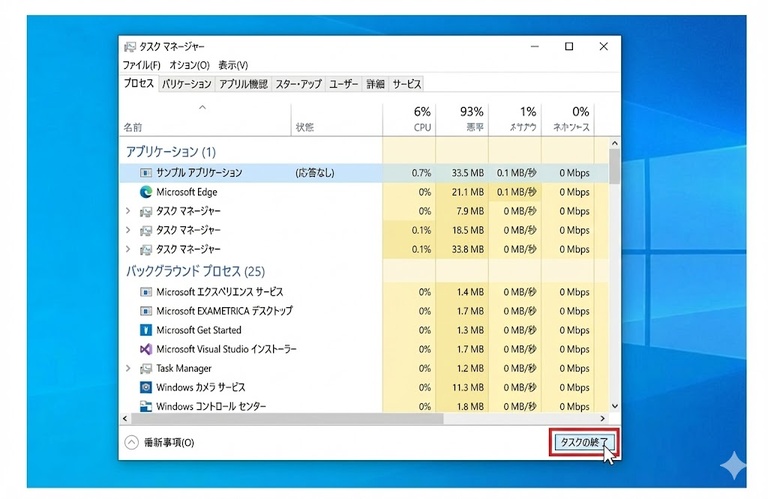
Task: Click the 0.7% CPU value
Action: (x=421, y=173)
